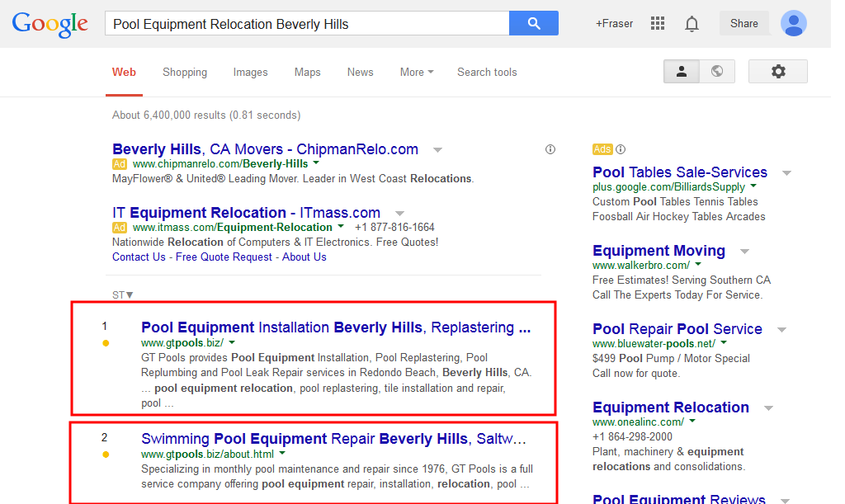Click the Contact Us sitelink
Viewport: 845px width, 504px height.
point(139,257)
